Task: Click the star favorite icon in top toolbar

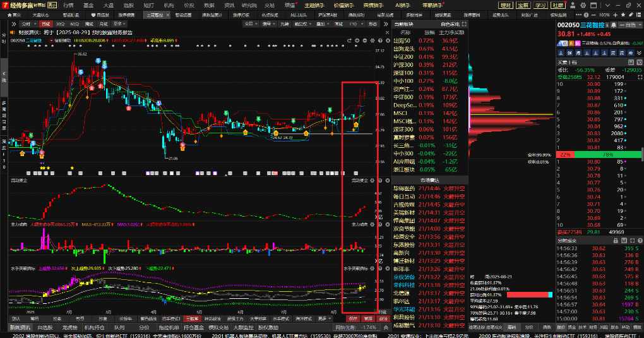Action: coord(623,15)
